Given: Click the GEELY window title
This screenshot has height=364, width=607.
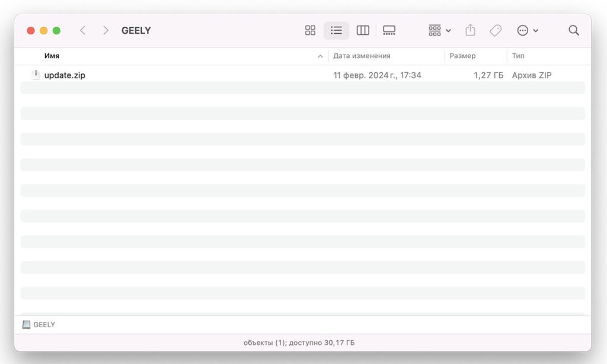Looking at the screenshot, I should [x=136, y=30].
